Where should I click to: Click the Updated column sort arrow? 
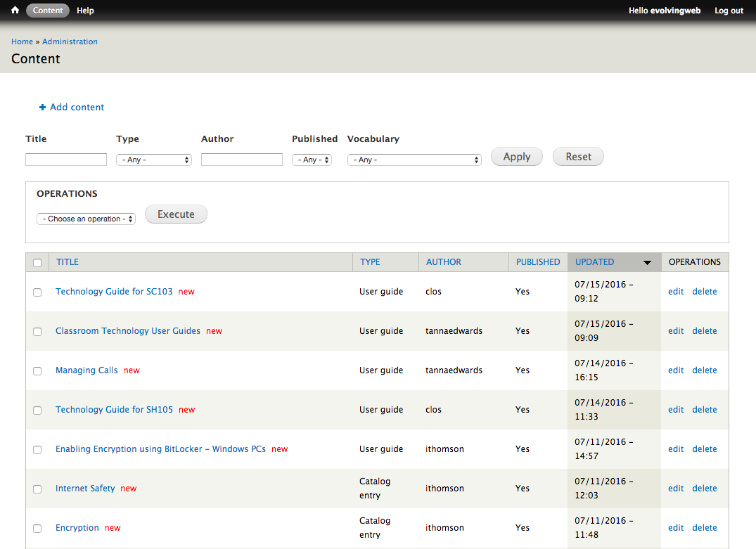[647, 263]
